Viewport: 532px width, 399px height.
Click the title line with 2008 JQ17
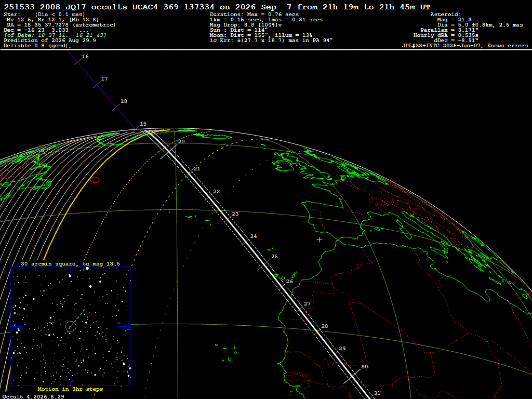pyautogui.click(x=217, y=7)
